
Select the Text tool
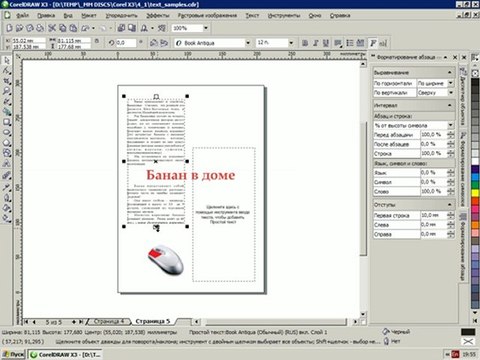(6, 164)
